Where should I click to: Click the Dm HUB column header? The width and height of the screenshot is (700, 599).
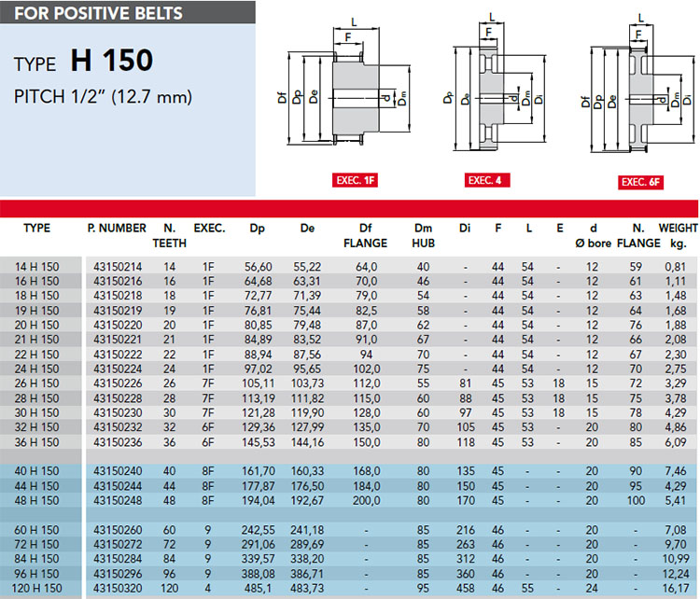pyautogui.click(x=423, y=236)
